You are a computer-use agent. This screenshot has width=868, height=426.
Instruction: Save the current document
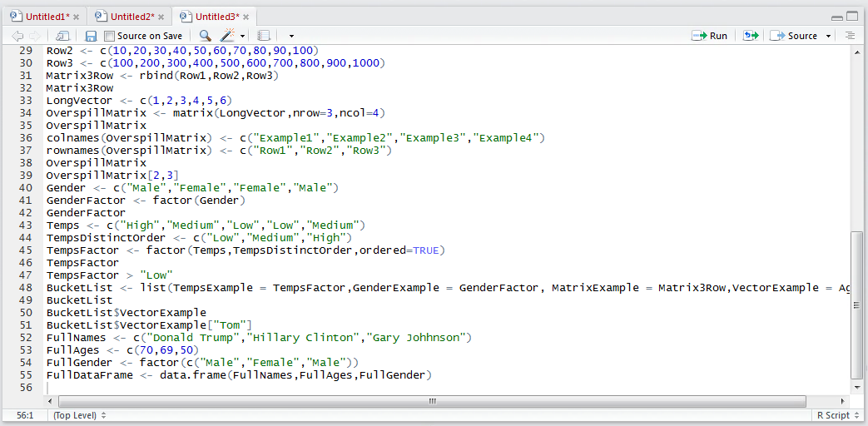[x=91, y=36]
